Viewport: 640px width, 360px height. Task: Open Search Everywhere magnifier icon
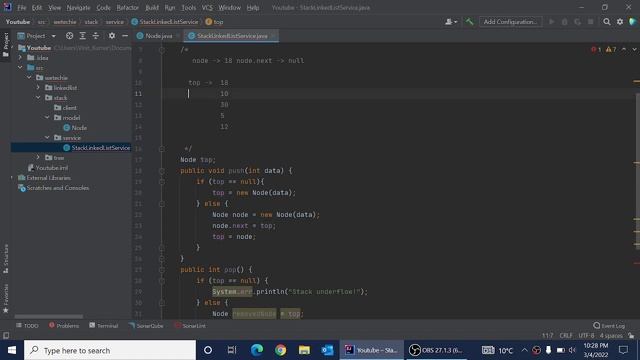point(607,22)
